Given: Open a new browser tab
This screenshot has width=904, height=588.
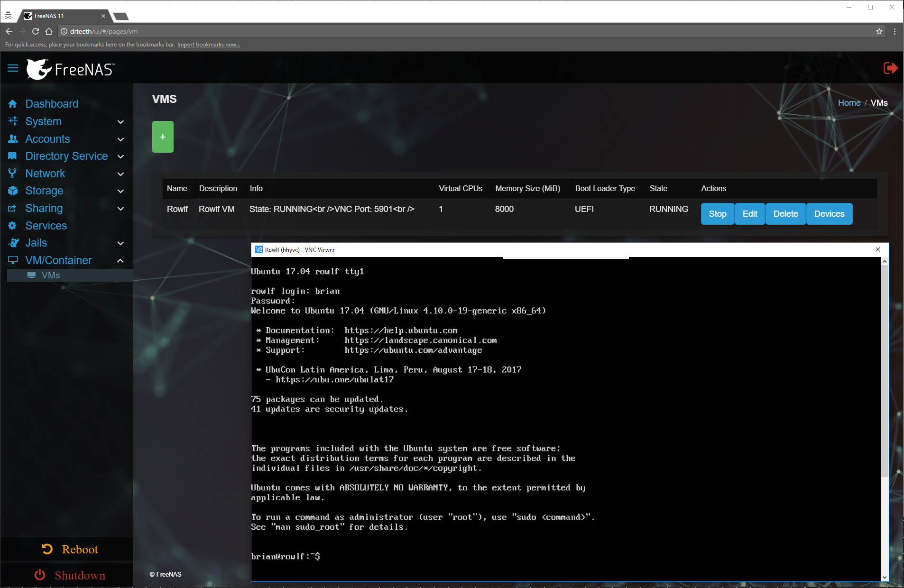Looking at the screenshot, I should (121, 17).
